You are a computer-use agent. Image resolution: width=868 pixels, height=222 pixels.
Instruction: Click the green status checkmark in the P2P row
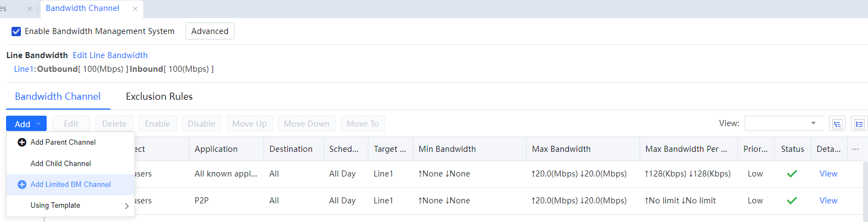tap(792, 201)
